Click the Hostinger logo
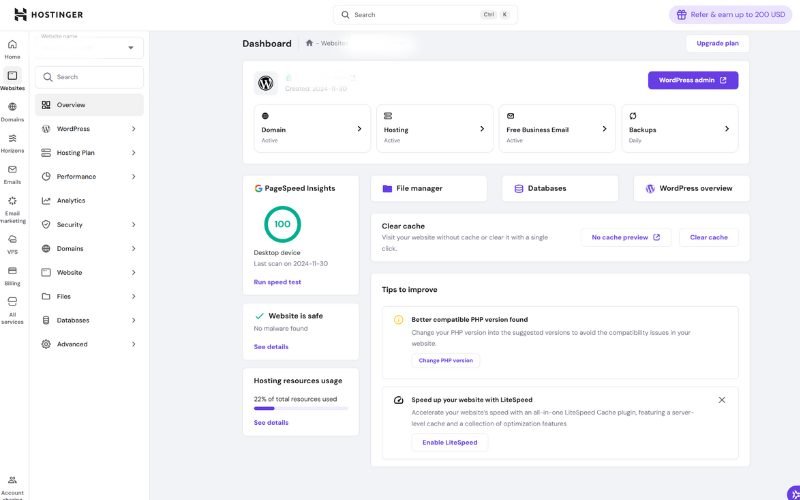Image resolution: width=800 pixels, height=500 pixels. pyautogui.click(x=48, y=15)
